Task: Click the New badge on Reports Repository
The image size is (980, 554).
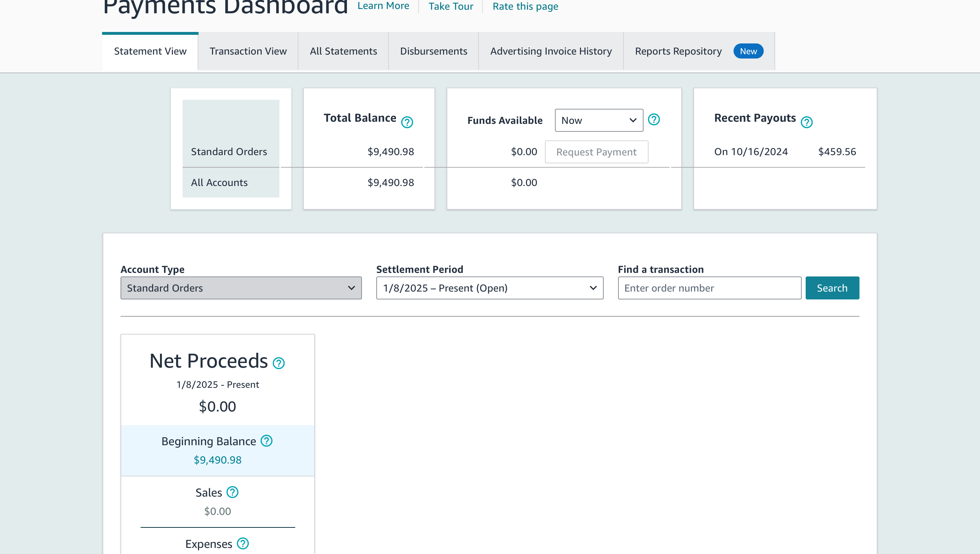Action: click(748, 51)
